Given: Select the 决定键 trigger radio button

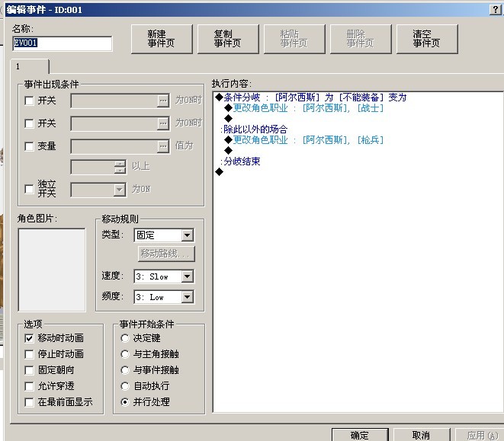Looking at the screenshot, I should (125, 338).
